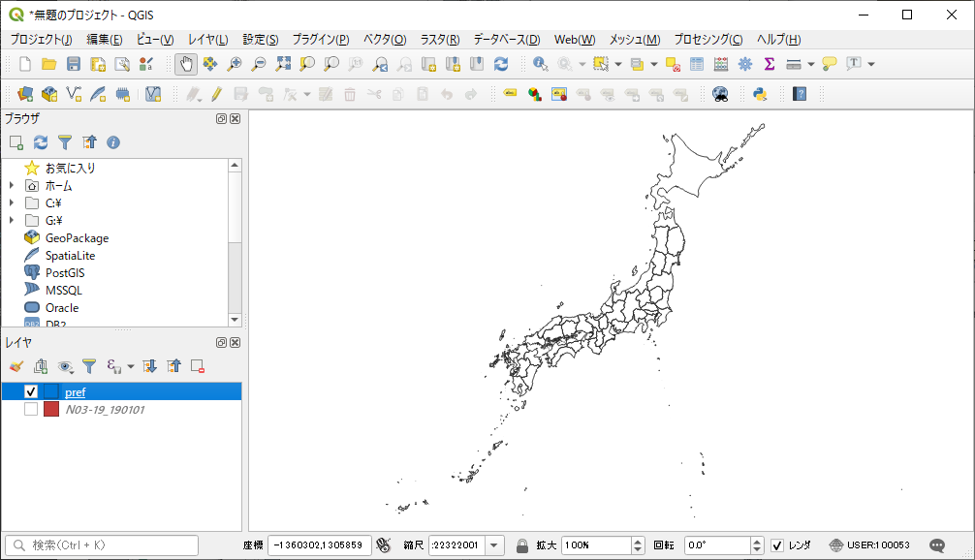Click the red N03-19_190101 layer color swatch

pyautogui.click(x=51, y=409)
